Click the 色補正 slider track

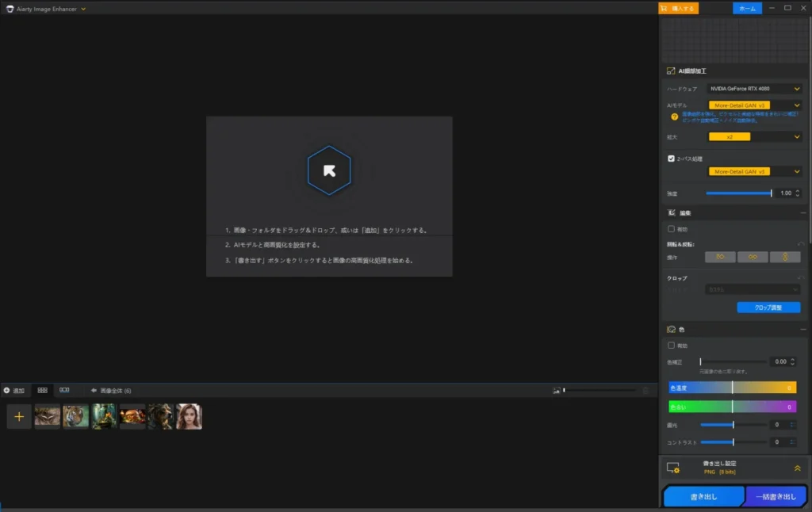733,362
